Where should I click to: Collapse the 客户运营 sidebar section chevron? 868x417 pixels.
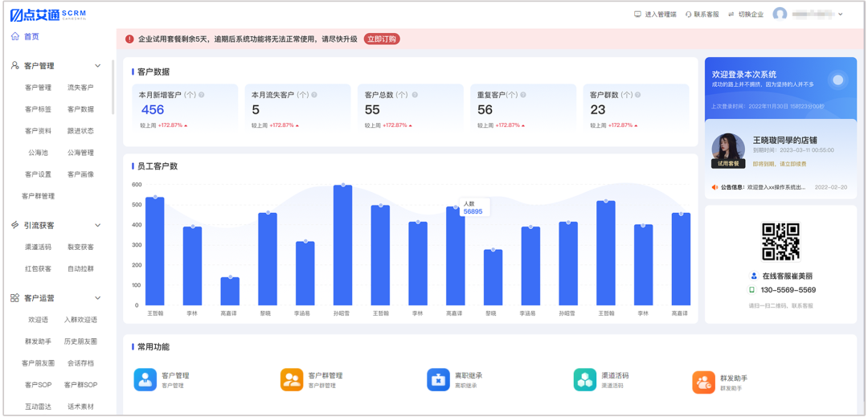click(x=98, y=298)
